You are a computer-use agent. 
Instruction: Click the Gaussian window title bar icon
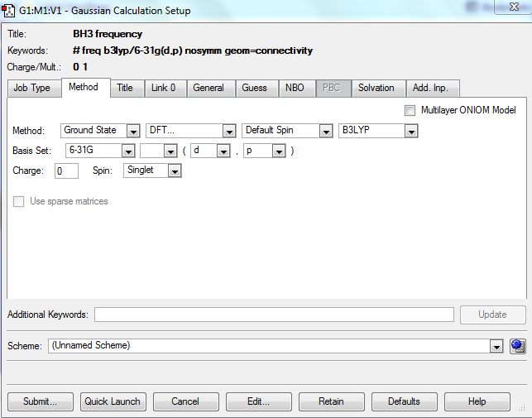[8, 11]
